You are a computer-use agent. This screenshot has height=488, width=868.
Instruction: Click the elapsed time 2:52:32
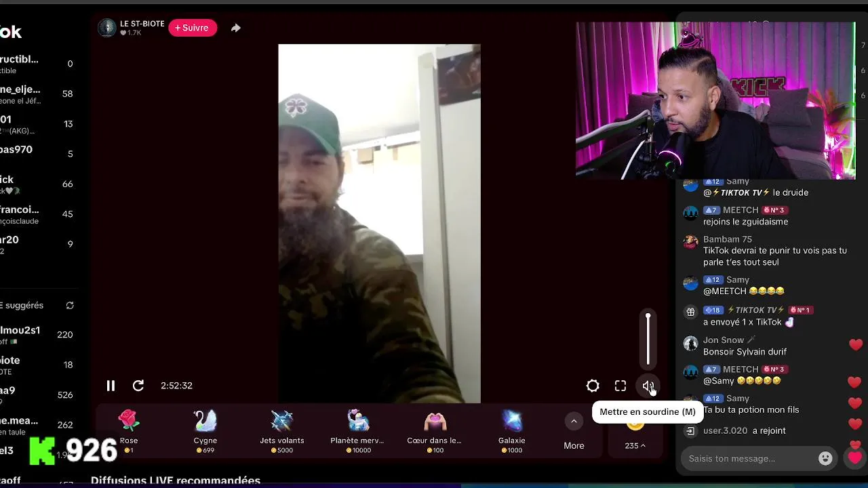tap(176, 386)
